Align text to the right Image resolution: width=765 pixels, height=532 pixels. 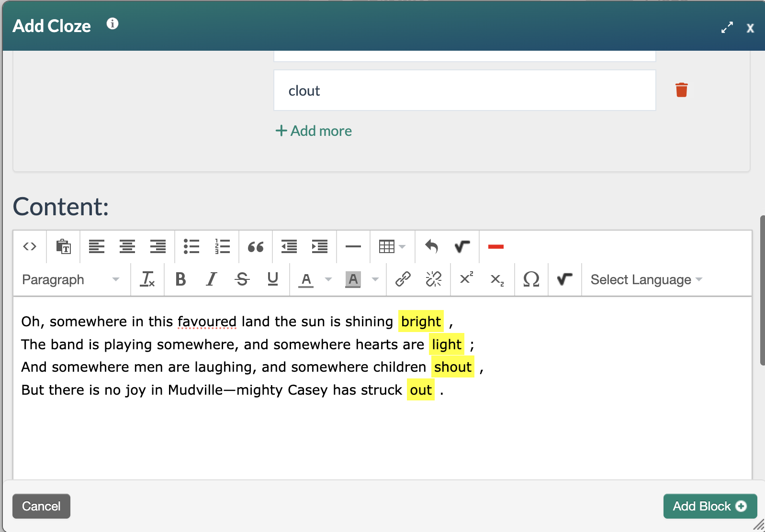coord(158,246)
